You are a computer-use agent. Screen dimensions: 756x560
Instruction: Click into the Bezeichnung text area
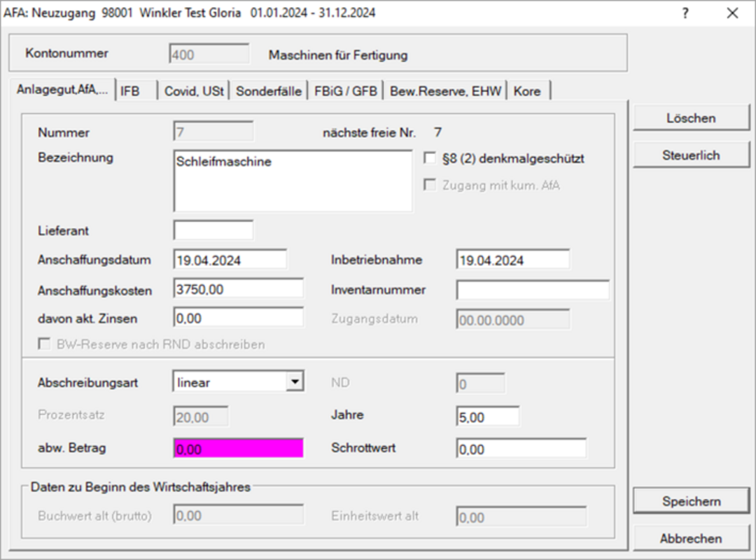click(293, 181)
